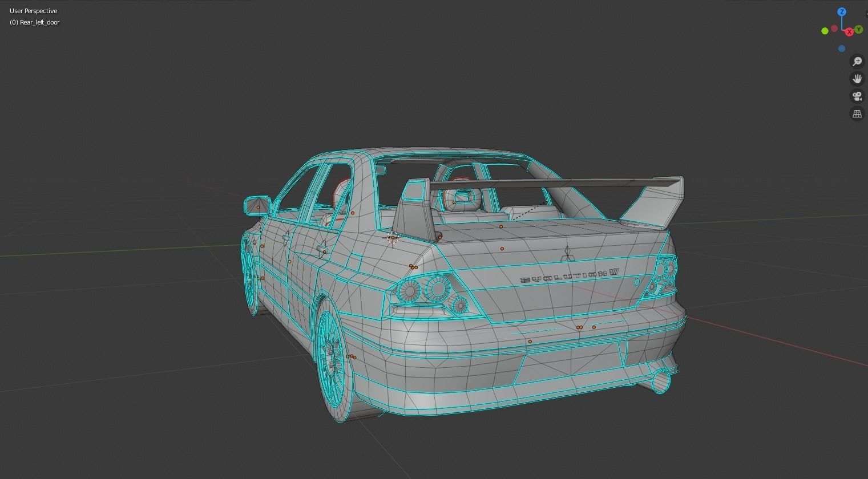This screenshot has height=479, width=868.
Task: Click the bright green unlabeled gizmo dot
Action: click(x=825, y=31)
